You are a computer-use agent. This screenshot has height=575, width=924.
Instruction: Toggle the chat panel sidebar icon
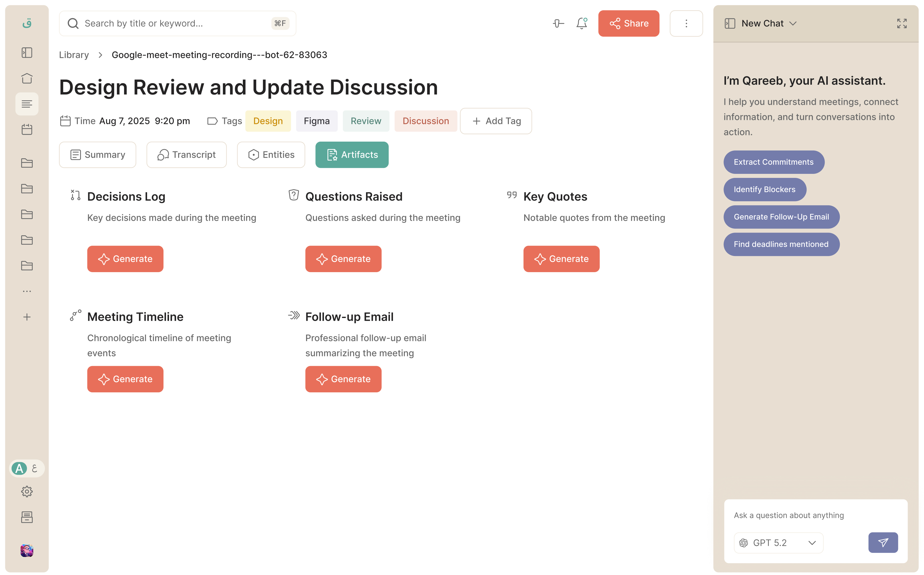coord(730,24)
